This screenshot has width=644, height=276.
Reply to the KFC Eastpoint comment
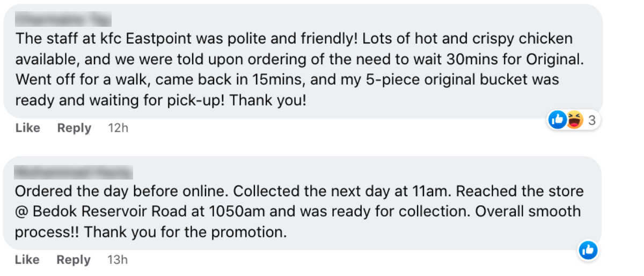(x=74, y=128)
